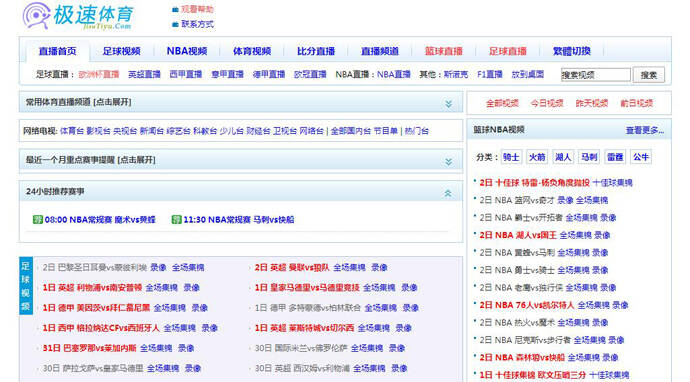Collapse the 24小时推荐赛事 panel

448,193
